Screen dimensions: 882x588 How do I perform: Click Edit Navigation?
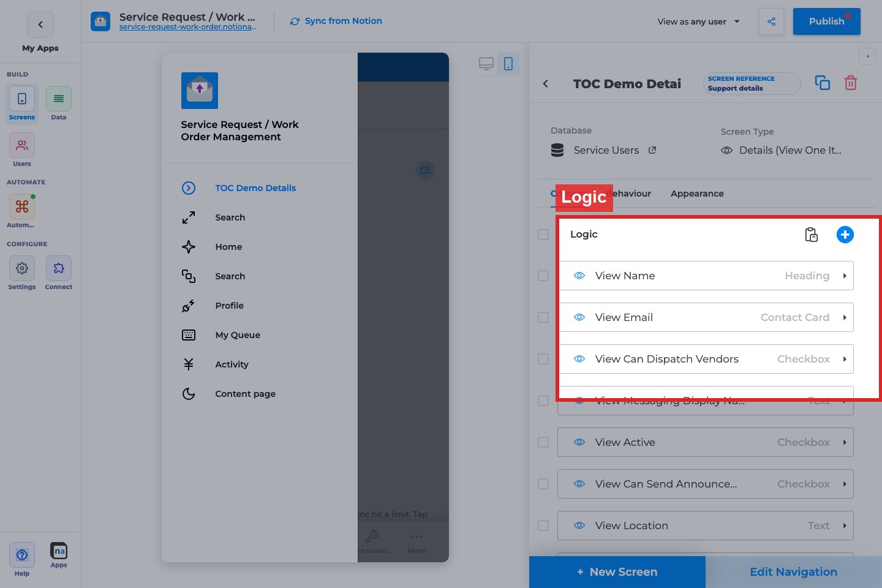pyautogui.click(x=794, y=572)
